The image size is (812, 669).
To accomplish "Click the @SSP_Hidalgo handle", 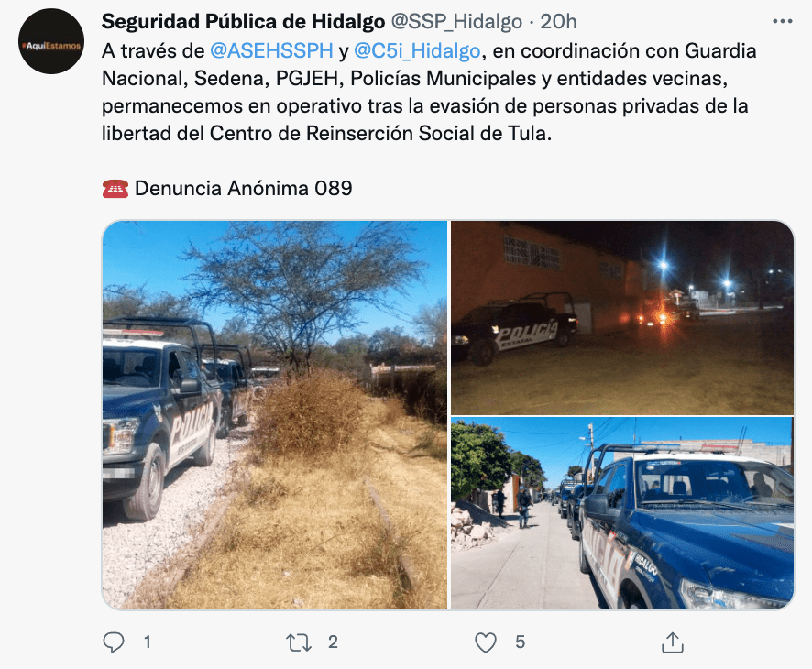I will 456,21.
